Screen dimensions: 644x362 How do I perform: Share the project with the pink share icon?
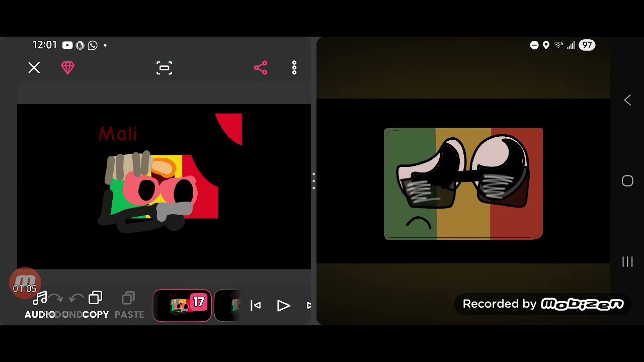tap(261, 68)
